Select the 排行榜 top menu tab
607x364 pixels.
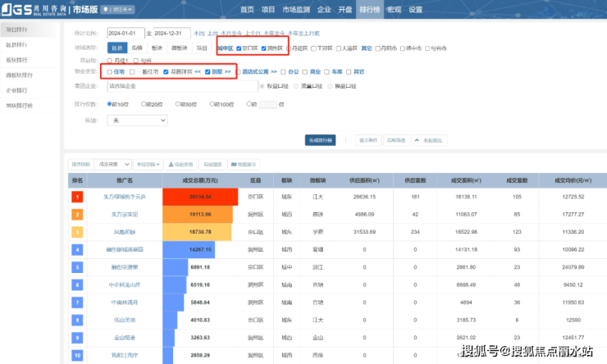pyautogui.click(x=370, y=10)
